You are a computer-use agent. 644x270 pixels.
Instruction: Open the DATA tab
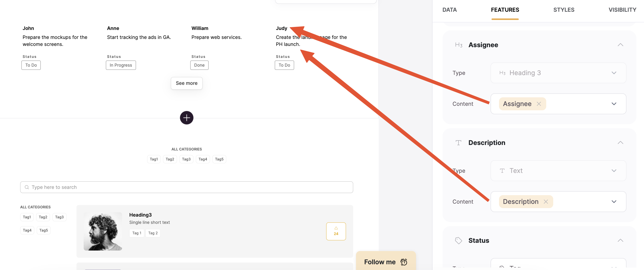point(449,10)
